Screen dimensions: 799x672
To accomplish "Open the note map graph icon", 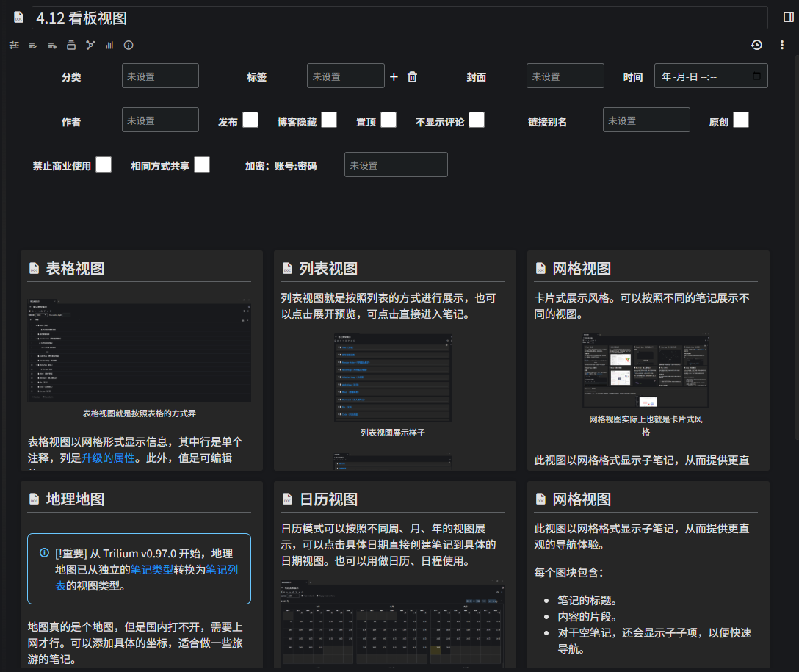I will click(x=90, y=46).
